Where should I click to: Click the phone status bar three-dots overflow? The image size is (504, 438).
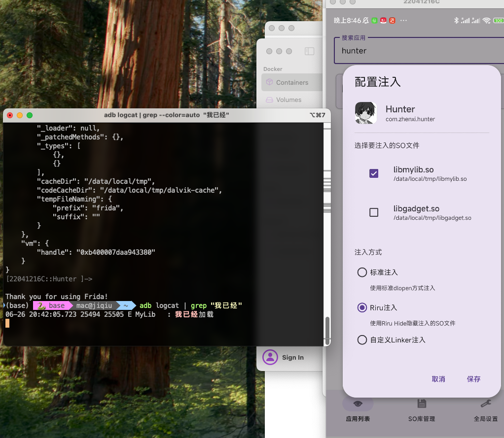coord(403,21)
